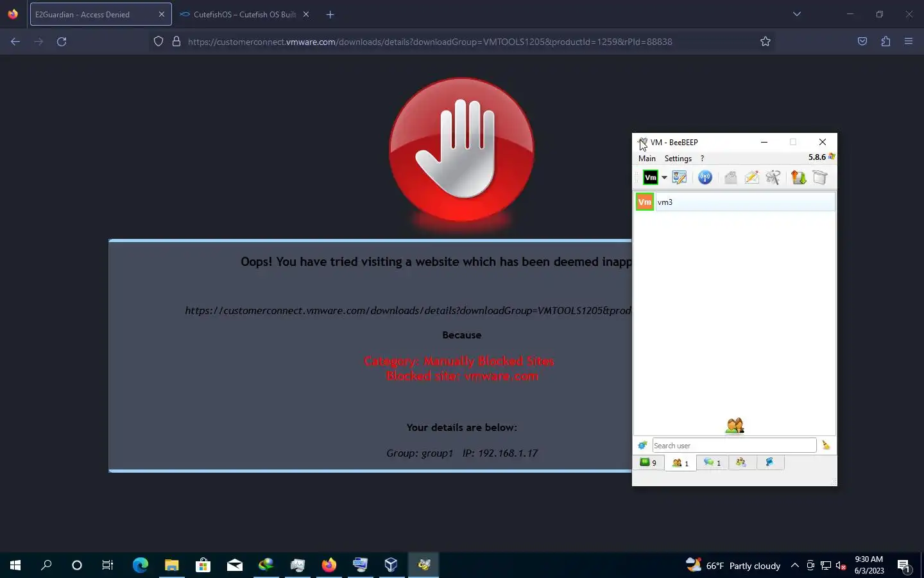
Task: Switch to the CutefishOS browser tab
Action: pos(244,14)
